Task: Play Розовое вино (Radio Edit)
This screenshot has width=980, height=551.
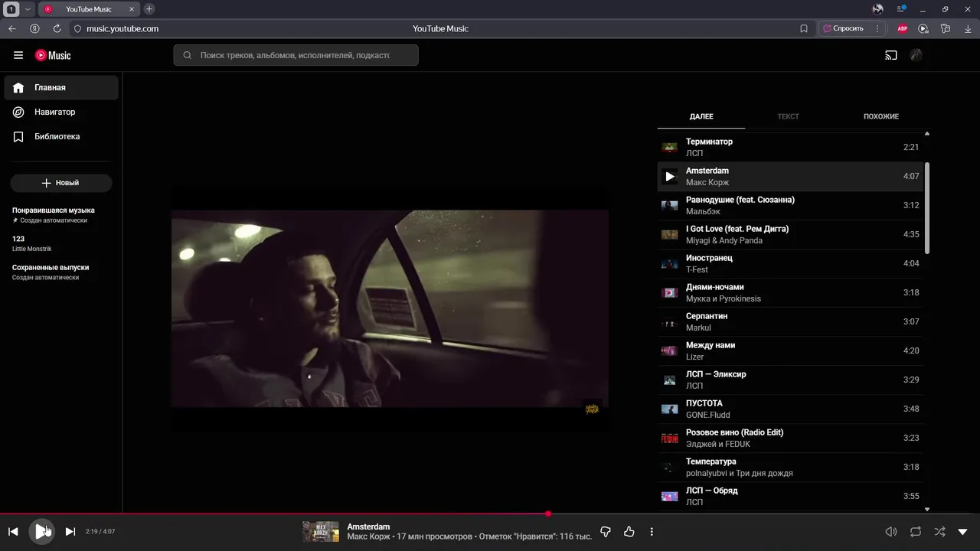Action: 791,438
